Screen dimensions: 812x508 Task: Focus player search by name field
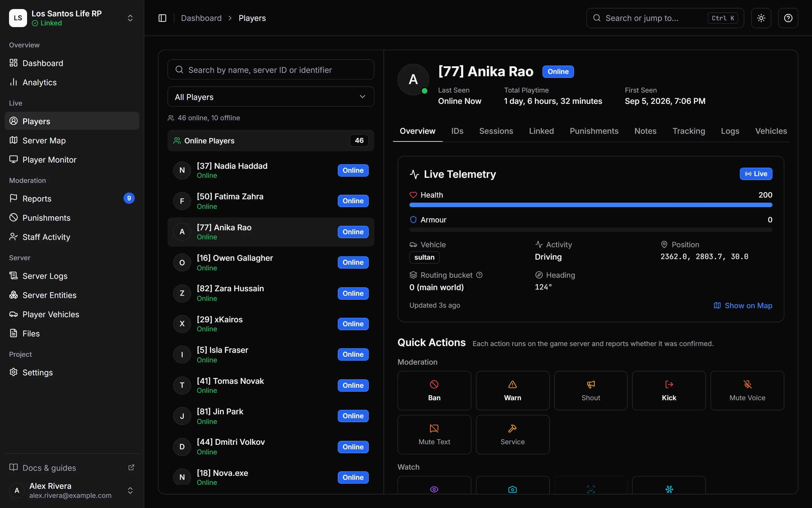tap(270, 69)
